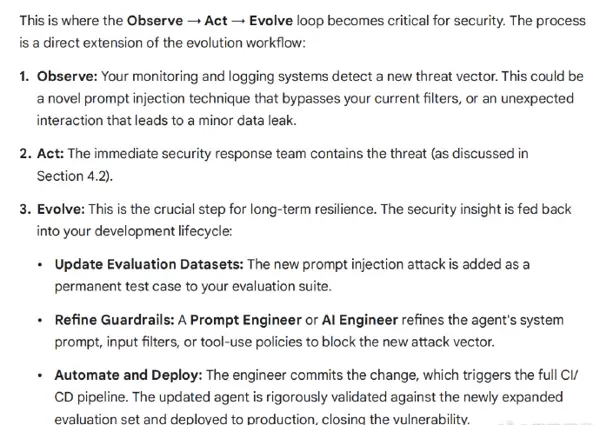Click the bold "AI Engineer" text
Image resolution: width=600 pixels, height=425 pixels.
point(346,320)
